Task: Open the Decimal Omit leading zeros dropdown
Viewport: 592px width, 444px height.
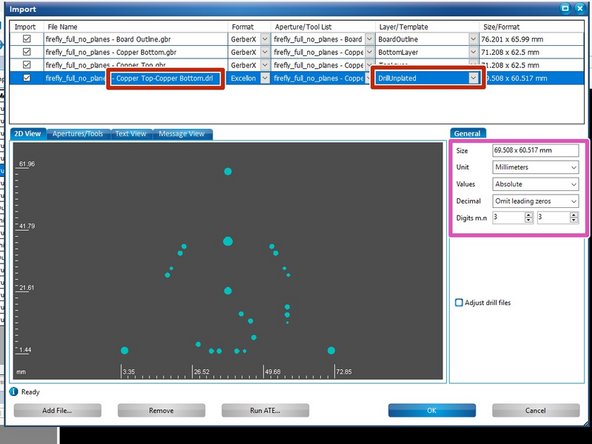Action: [x=535, y=201]
